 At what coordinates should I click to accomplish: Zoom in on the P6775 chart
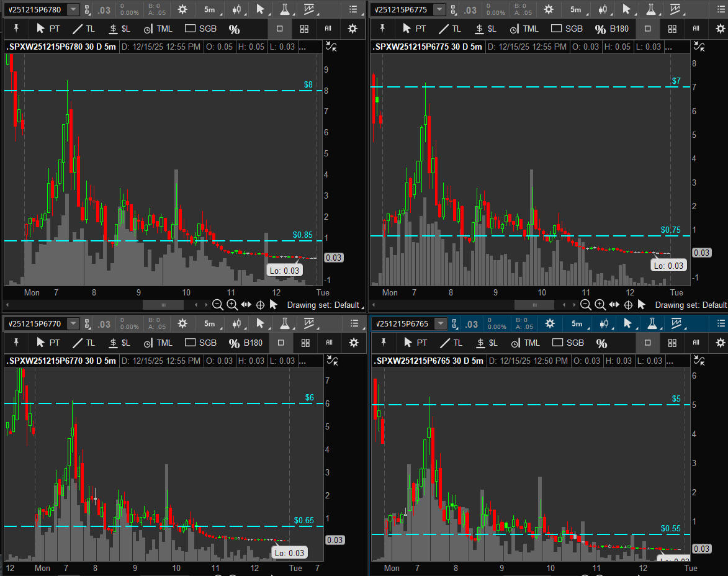pyautogui.click(x=600, y=305)
